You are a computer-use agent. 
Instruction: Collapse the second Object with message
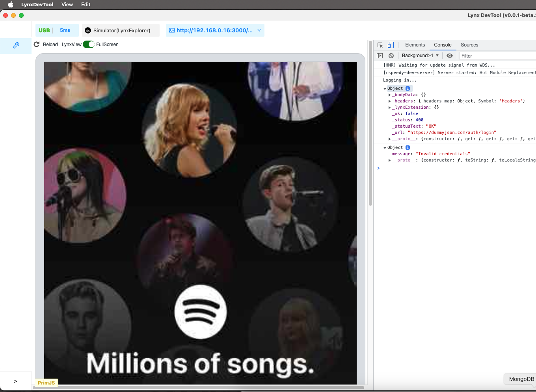pyautogui.click(x=385, y=148)
